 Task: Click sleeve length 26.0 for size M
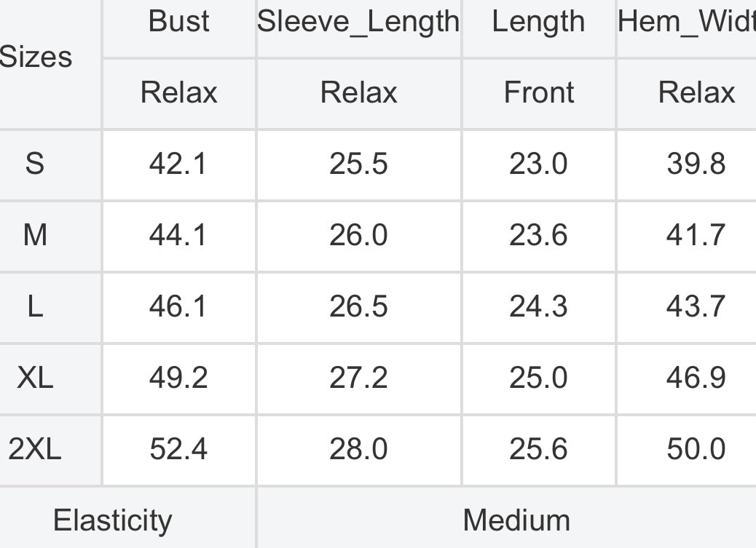358,235
